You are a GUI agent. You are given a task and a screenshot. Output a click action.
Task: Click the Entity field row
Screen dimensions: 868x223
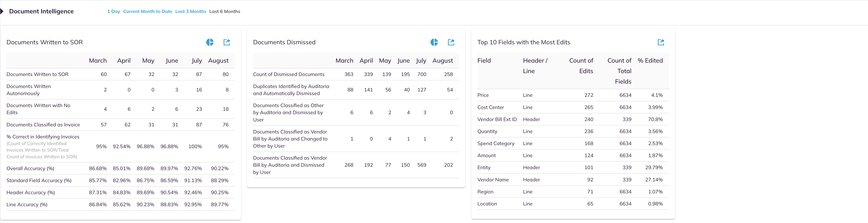click(573, 167)
